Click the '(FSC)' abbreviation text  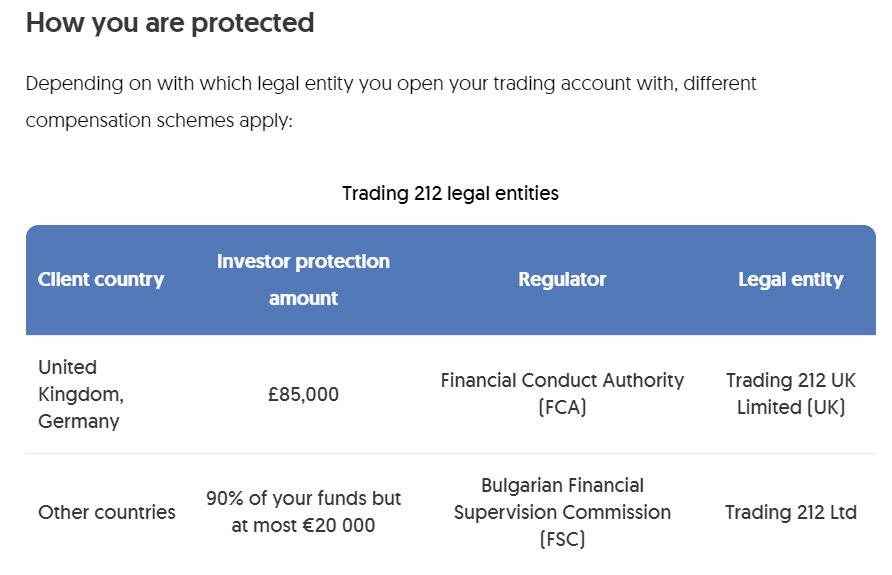point(562,539)
